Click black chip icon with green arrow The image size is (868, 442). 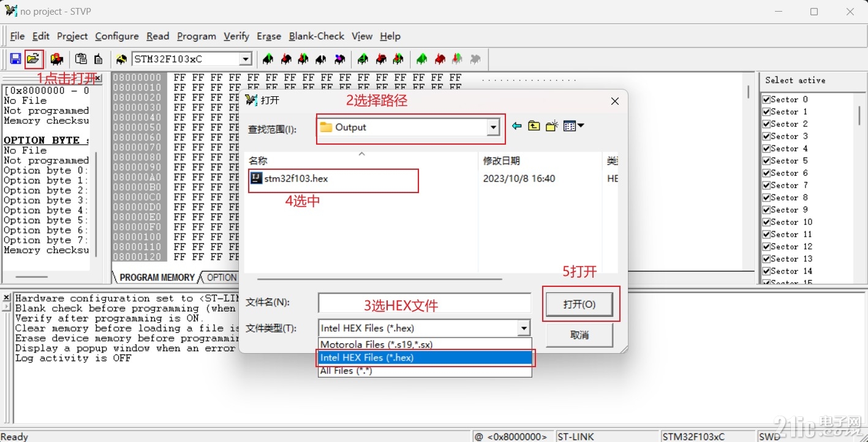[x=268, y=59]
